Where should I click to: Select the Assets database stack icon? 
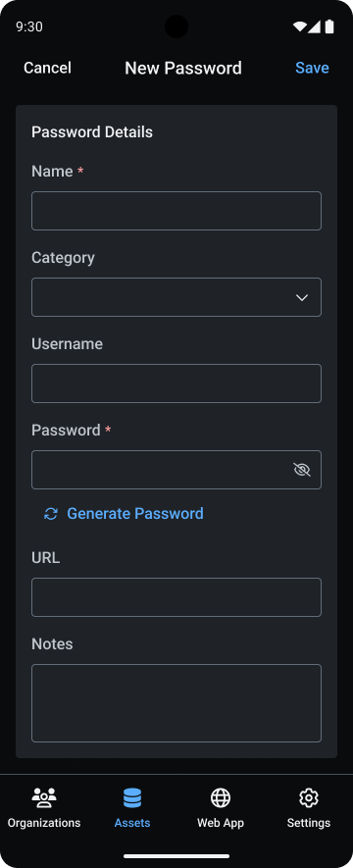pos(132,797)
